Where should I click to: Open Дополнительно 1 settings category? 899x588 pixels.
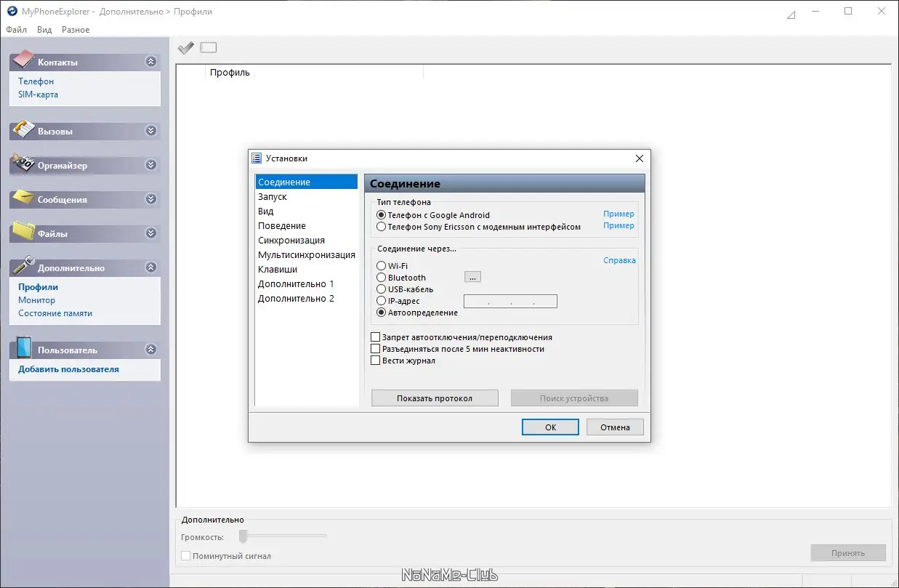click(306, 283)
